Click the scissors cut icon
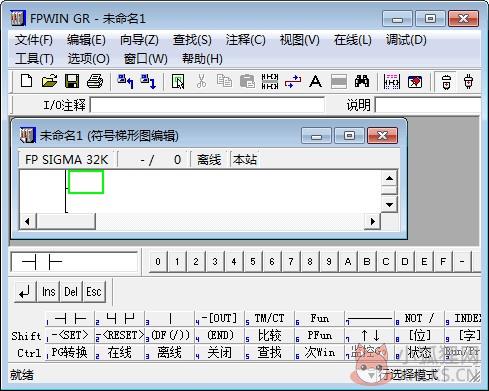 click(x=201, y=81)
